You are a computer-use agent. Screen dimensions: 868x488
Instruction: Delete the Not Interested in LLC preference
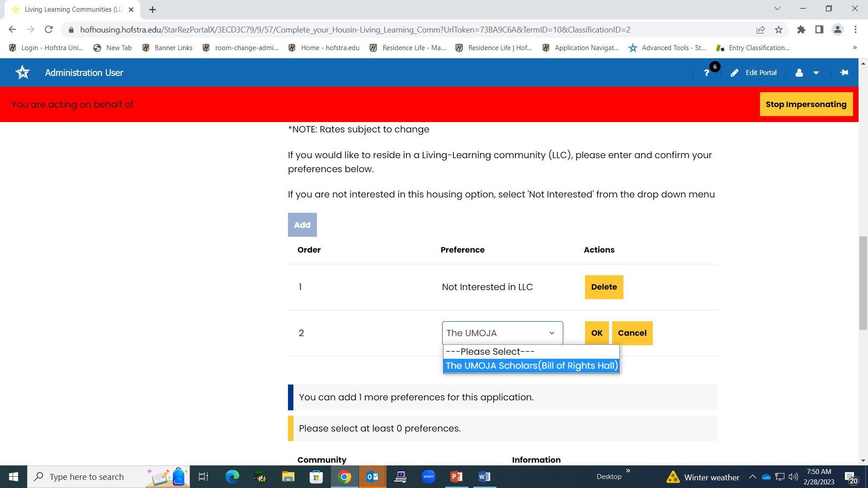coord(604,287)
